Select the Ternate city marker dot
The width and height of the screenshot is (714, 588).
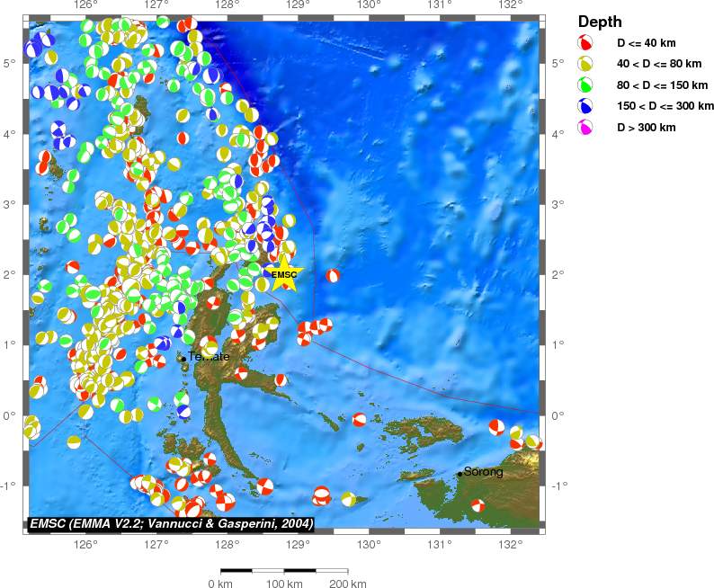183,359
